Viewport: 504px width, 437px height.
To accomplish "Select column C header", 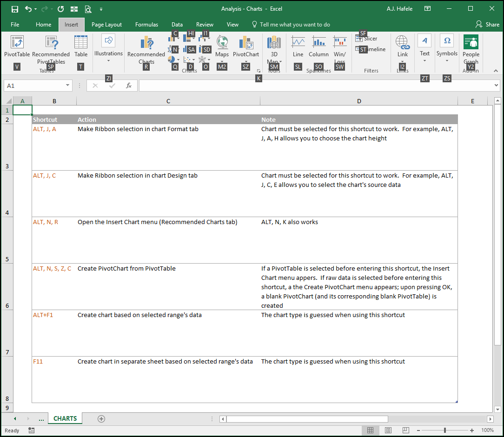I will [168, 101].
